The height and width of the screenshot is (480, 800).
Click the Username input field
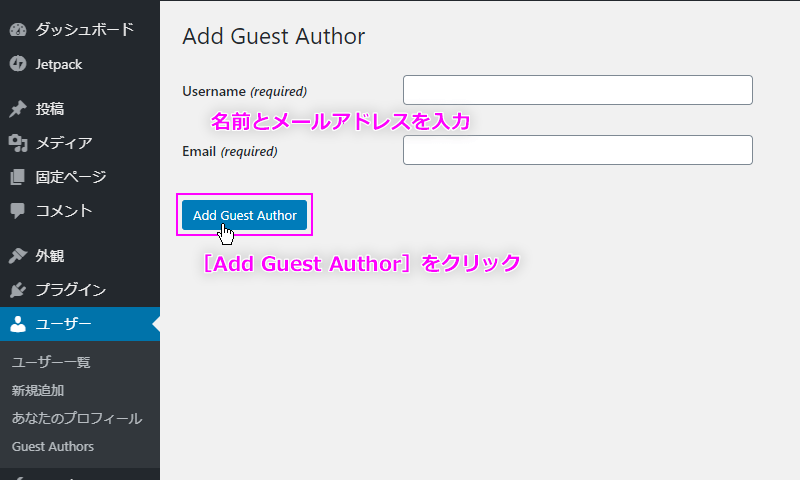point(578,90)
